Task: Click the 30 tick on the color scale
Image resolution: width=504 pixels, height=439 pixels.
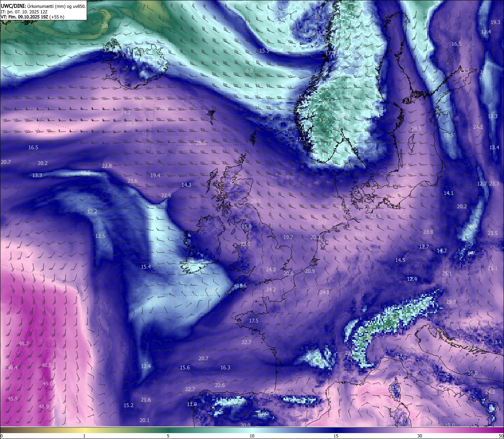Action: [x=420, y=436]
